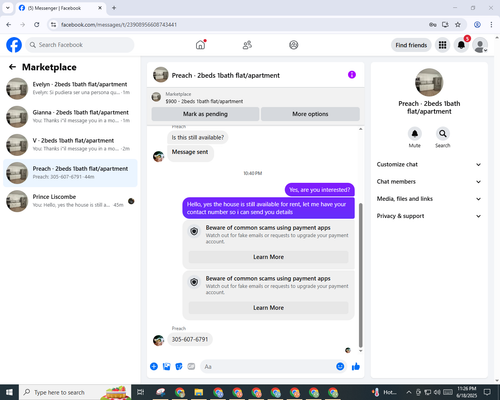Switch to the Messenger | Facebook tab
Image resolution: width=500 pixels, height=400 pixels.
point(61,8)
